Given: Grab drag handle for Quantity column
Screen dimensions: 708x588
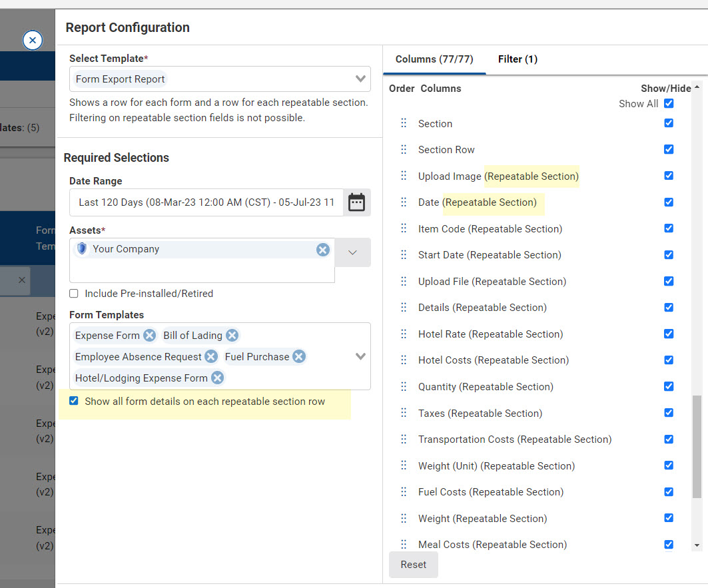Looking at the screenshot, I should coord(404,387).
